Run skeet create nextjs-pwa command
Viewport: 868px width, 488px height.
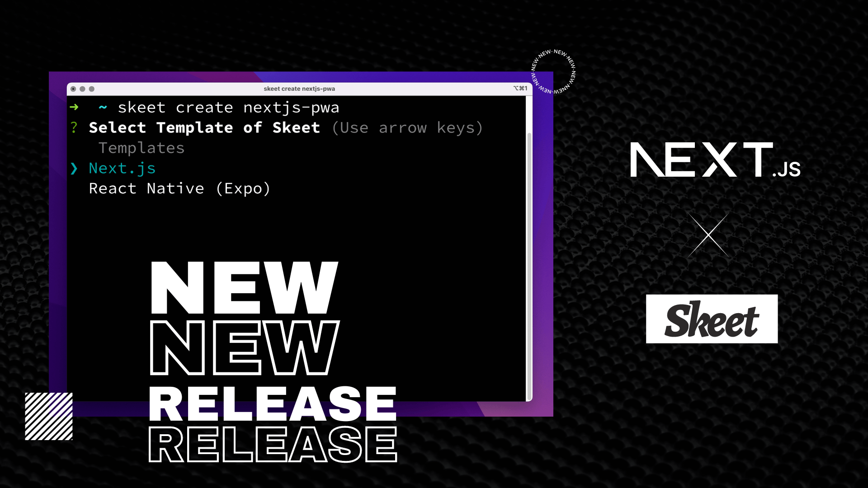tap(228, 107)
